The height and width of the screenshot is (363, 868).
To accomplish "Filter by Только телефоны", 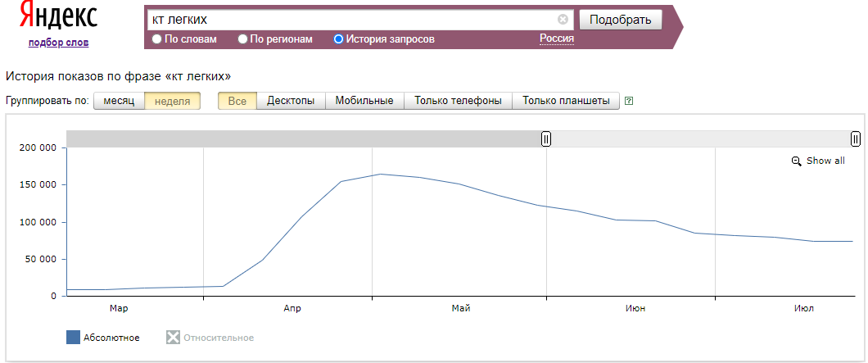I will click(458, 101).
